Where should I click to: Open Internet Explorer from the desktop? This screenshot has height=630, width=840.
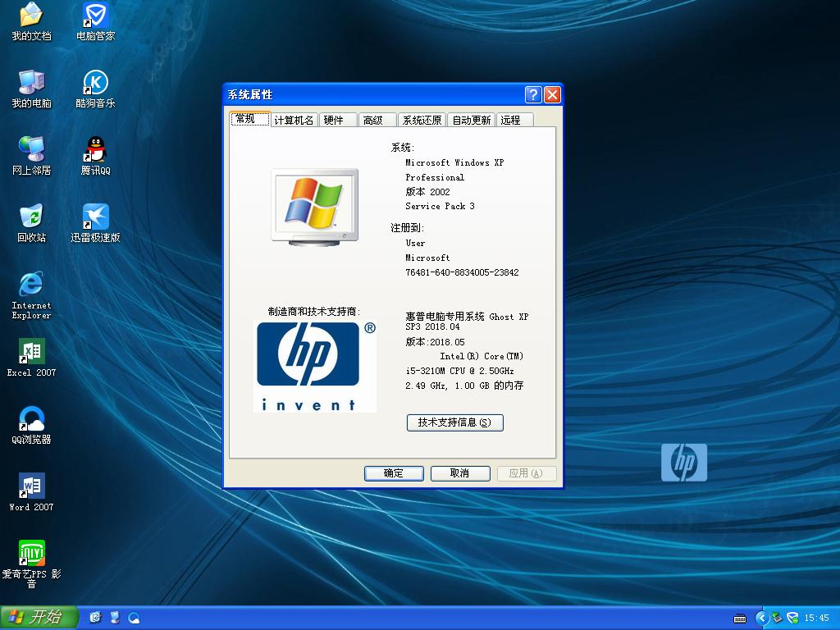click(x=30, y=285)
